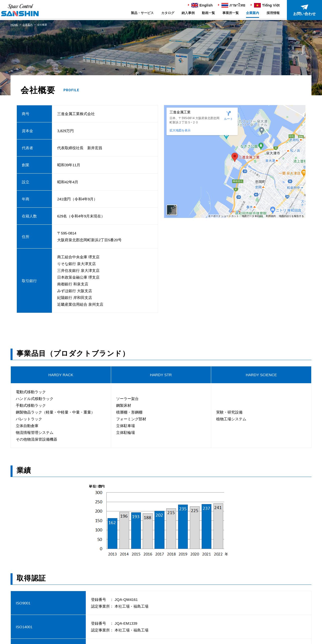
Task: Switch language to English
Action: (x=206, y=5)
